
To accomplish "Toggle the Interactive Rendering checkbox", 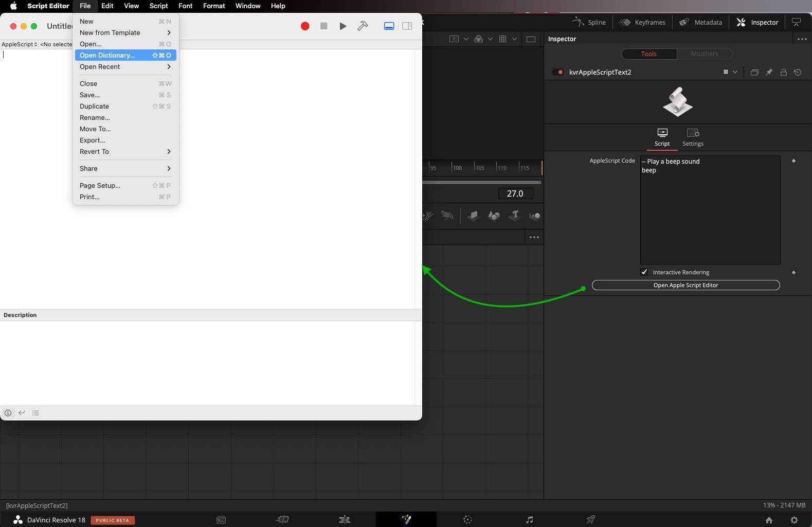I will [644, 272].
